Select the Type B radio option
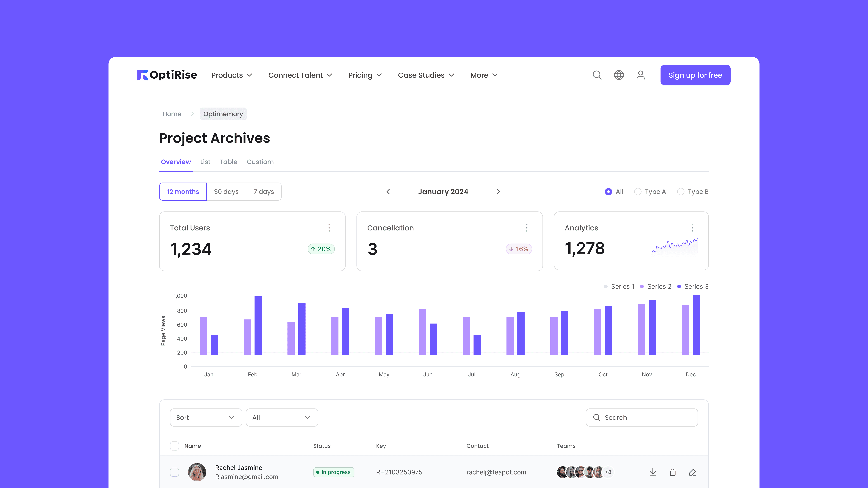The width and height of the screenshot is (868, 488). [681, 192]
